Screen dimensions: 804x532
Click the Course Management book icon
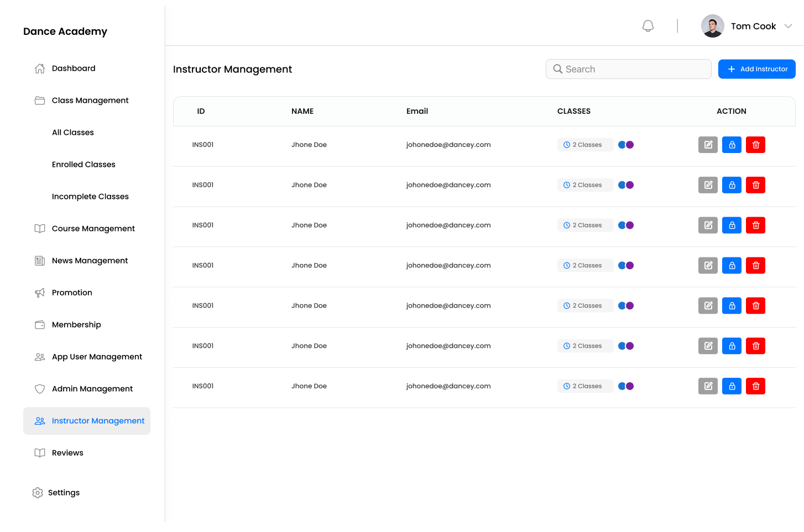pyautogui.click(x=39, y=228)
